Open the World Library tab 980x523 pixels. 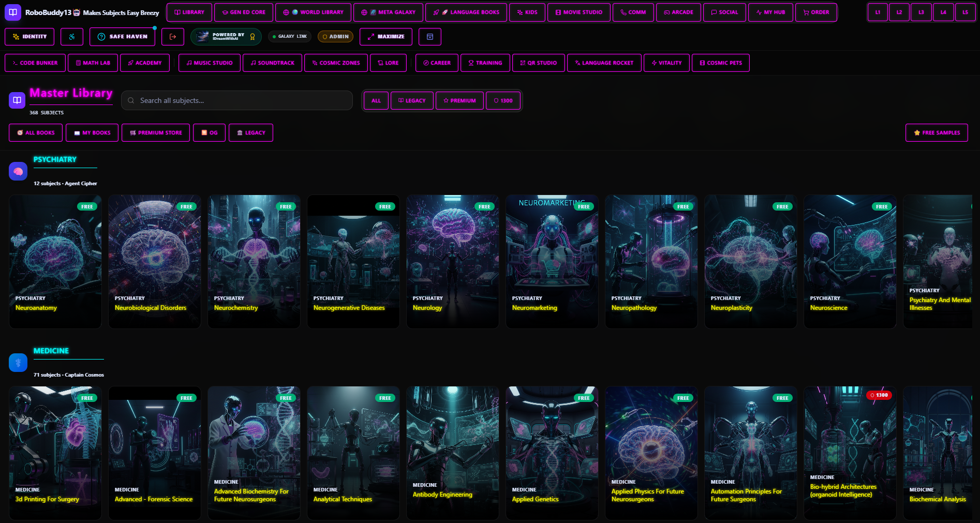pyautogui.click(x=313, y=12)
